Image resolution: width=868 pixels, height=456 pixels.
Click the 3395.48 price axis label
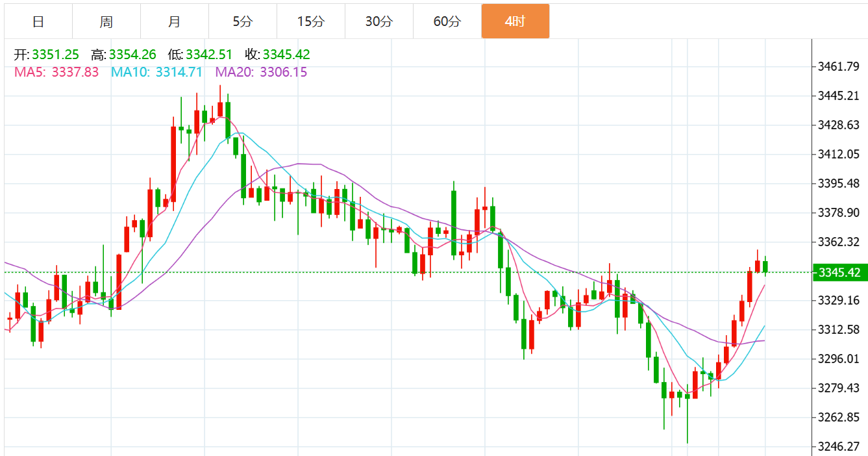point(839,183)
